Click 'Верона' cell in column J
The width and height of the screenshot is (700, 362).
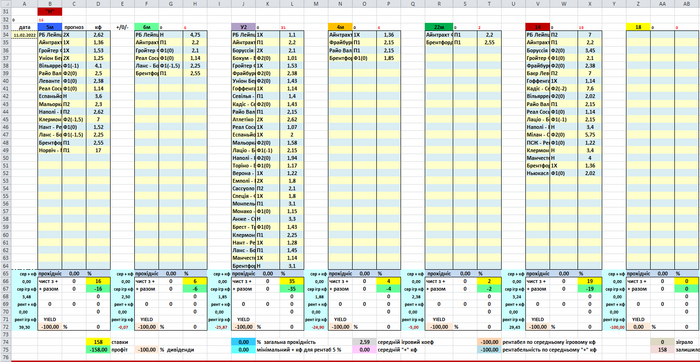pos(243,173)
